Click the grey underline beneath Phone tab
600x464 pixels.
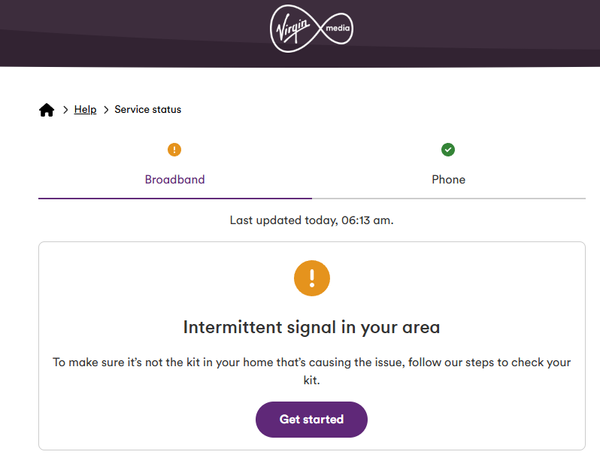(449, 199)
